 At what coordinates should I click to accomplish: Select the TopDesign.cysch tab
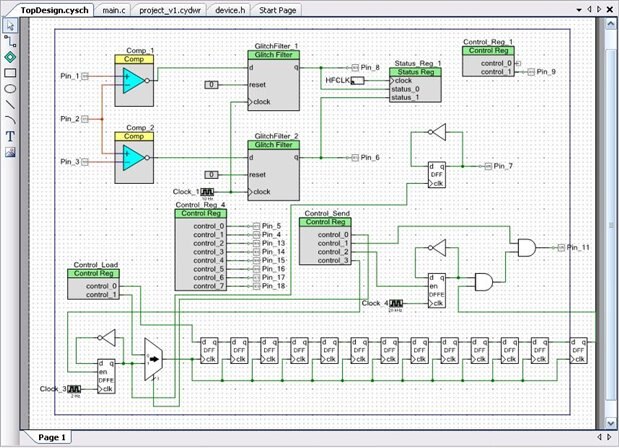coord(54,10)
